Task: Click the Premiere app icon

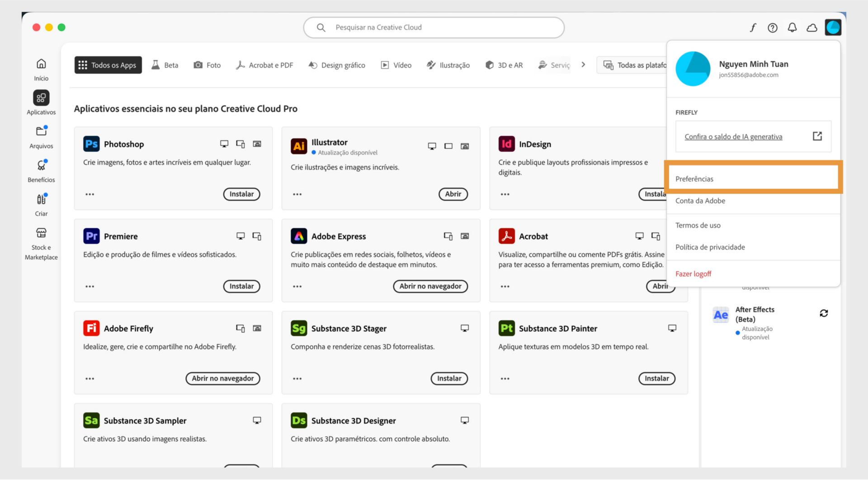Action: coord(91,236)
